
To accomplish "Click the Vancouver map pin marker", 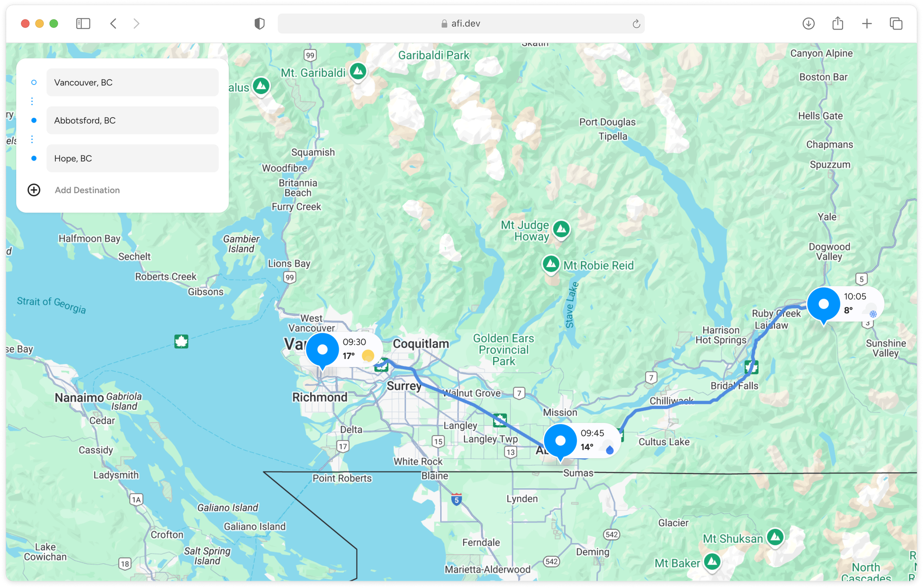I will [322, 350].
